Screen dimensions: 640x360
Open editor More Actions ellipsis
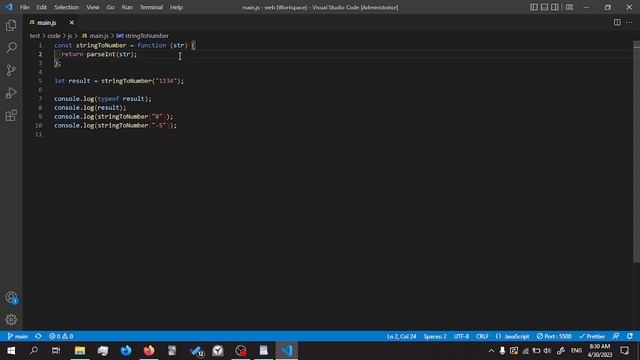point(629,22)
